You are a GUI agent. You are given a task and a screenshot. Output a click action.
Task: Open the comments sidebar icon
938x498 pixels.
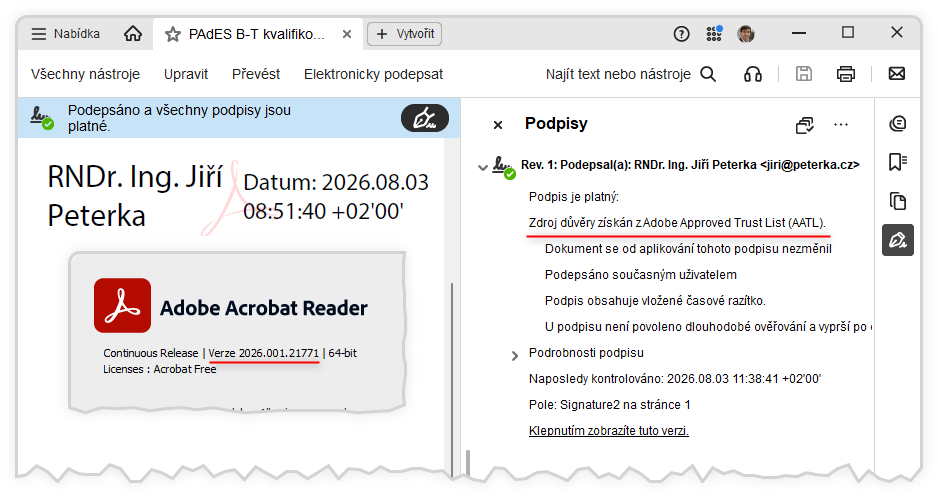(x=897, y=124)
